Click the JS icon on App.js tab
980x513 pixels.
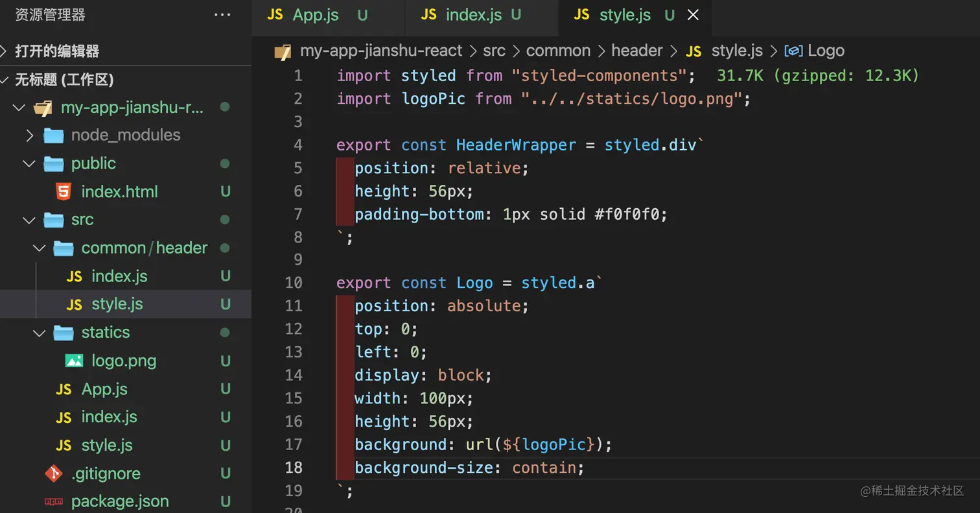tap(275, 15)
